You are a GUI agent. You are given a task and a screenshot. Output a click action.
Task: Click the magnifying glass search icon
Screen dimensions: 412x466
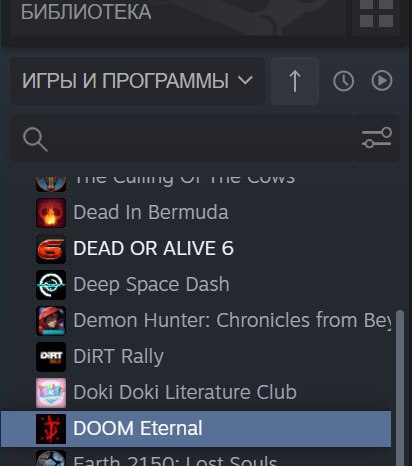35,140
